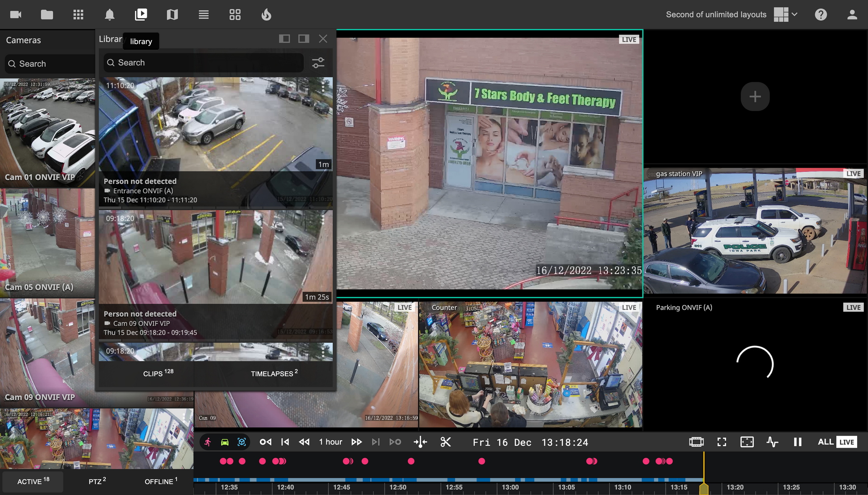Switch to the CLIPS tab
Screen dimensions: 868x495
point(158,373)
